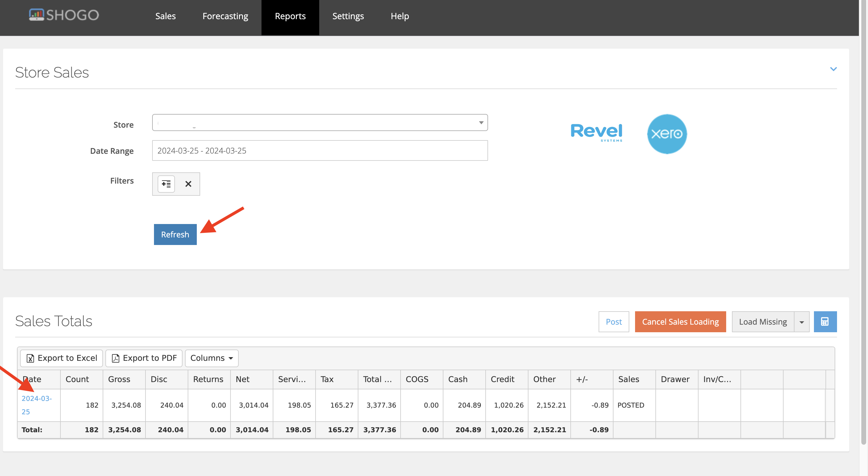Click the Refresh button
Screen dimensions: 868x476
pyautogui.click(x=175, y=234)
